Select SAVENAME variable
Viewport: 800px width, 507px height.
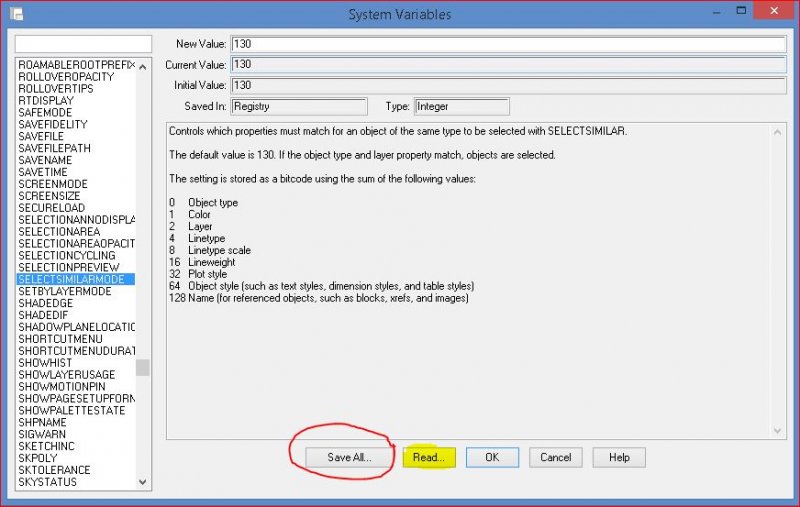[45, 160]
